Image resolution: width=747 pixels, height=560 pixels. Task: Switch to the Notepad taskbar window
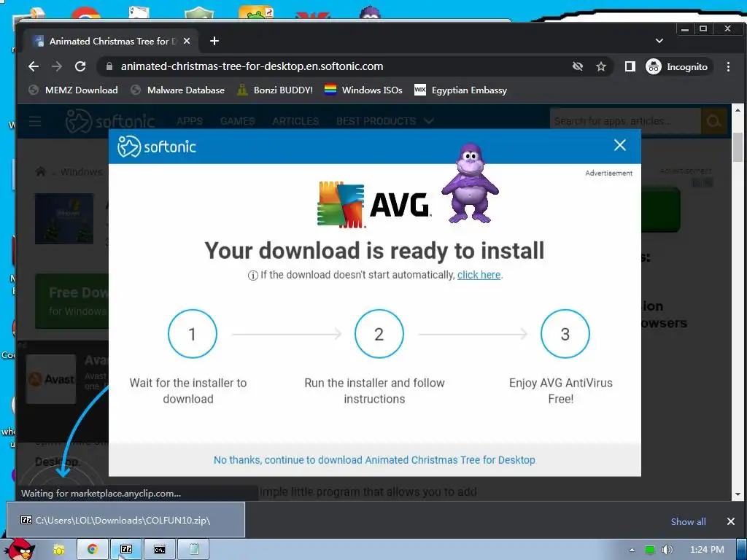pyautogui.click(x=193, y=550)
